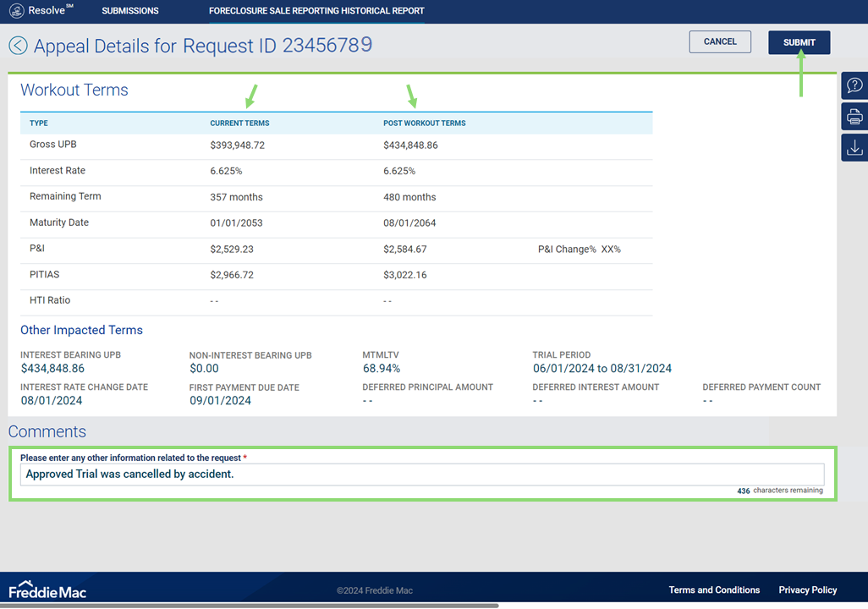868x609 pixels.
Task: Select Interest Bearing UPB value under Other Impacted Terms
Action: click(x=52, y=368)
